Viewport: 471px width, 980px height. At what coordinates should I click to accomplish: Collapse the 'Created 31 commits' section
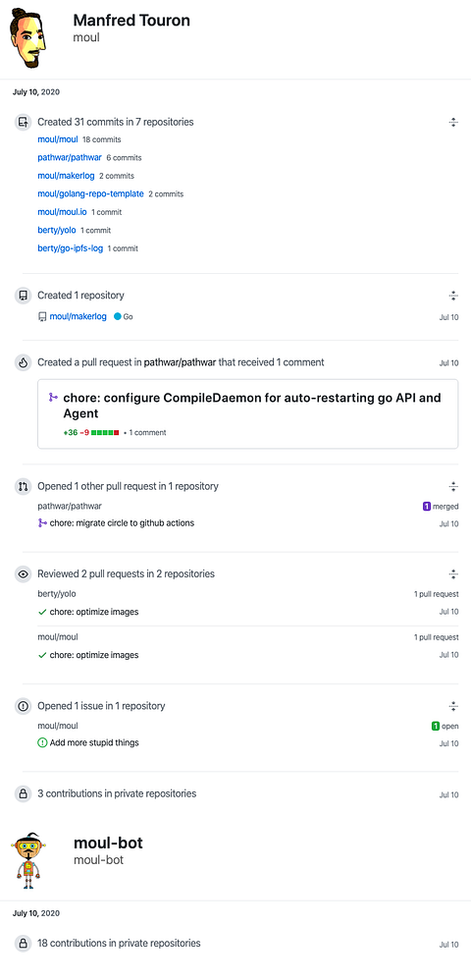pos(453,123)
